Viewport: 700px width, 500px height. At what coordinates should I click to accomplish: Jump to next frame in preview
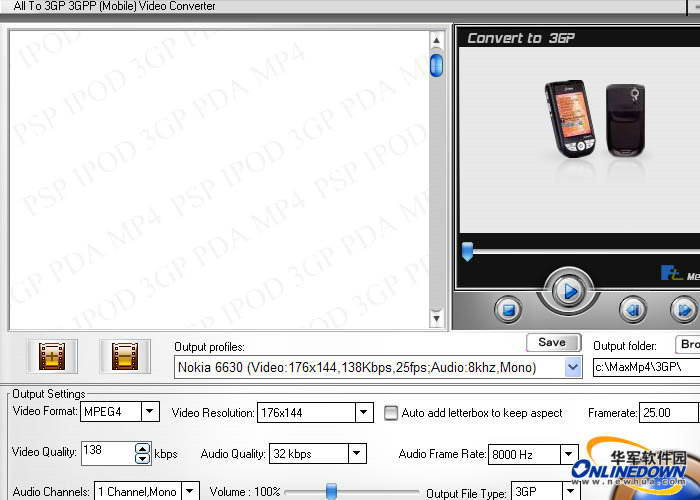point(684,309)
